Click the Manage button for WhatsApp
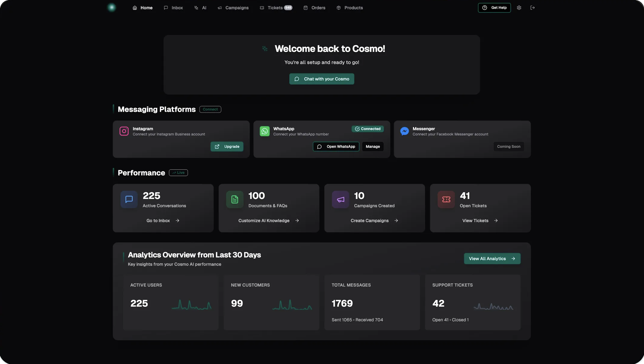This screenshot has width=644, height=364. coord(373,146)
